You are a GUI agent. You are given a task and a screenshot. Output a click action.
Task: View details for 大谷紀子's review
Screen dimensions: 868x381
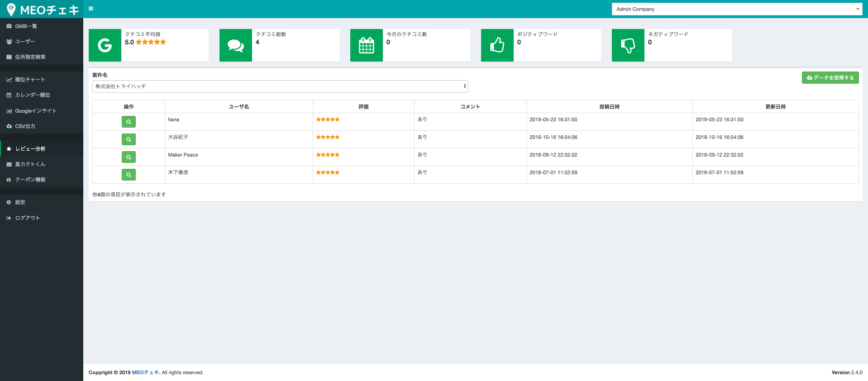click(x=129, y=139)
